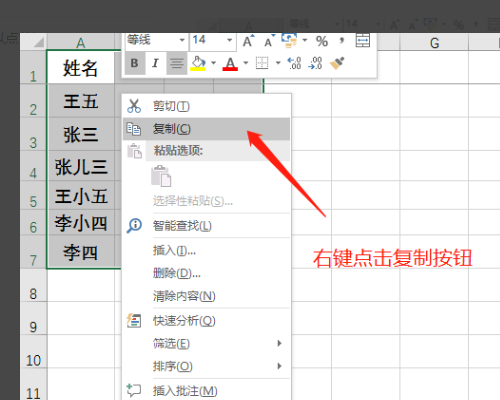Screen dimensions: 500x400
Task: Click cell containing 张儿三
Action: click(81, 166)
